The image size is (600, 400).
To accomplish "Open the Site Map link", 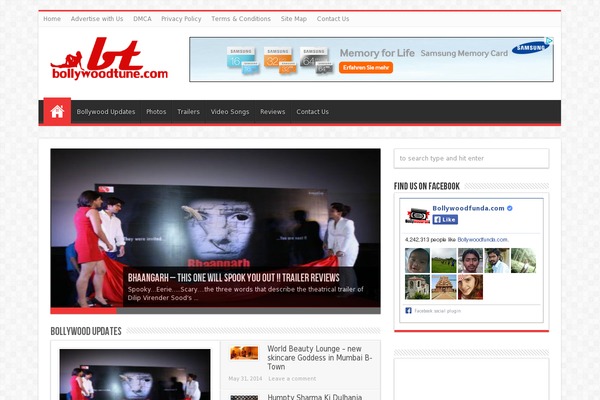I will point(293,19).
